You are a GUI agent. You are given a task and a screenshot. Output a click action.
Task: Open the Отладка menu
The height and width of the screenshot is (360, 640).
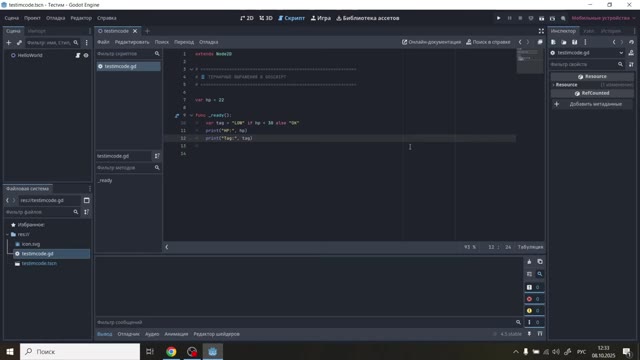coord(56,18)
